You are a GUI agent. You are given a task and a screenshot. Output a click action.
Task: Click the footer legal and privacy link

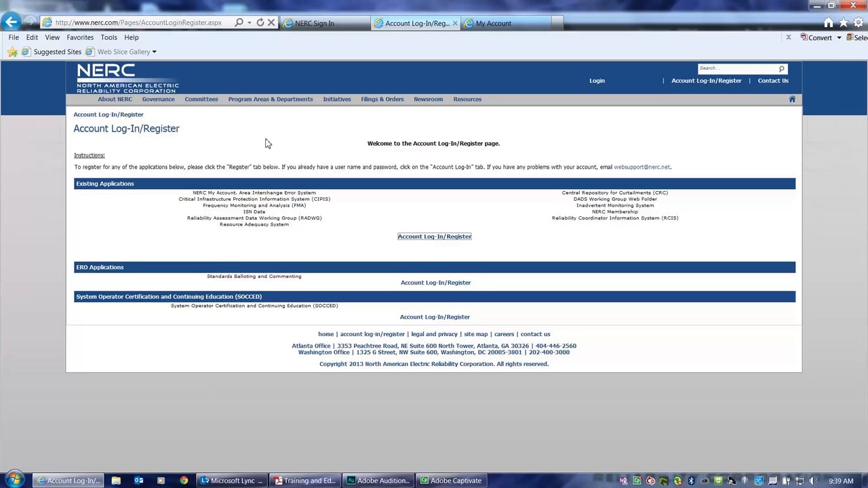coord(434,334)
